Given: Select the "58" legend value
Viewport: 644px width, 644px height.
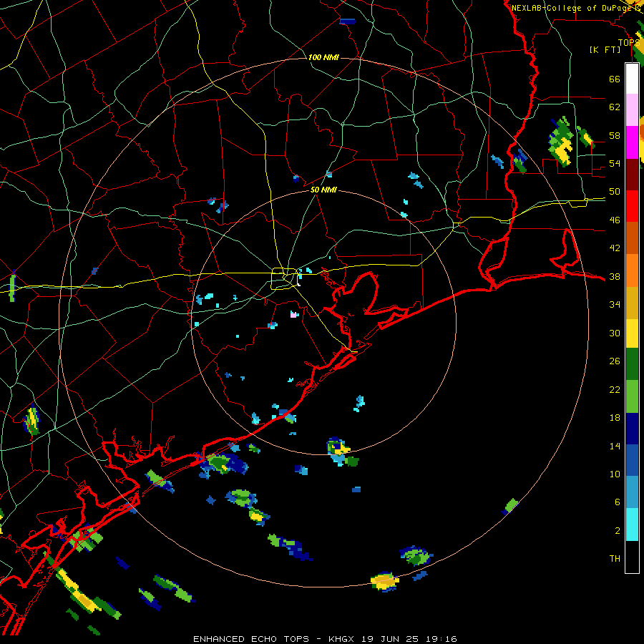Looking at the screenshot, I should pos(615,135).
